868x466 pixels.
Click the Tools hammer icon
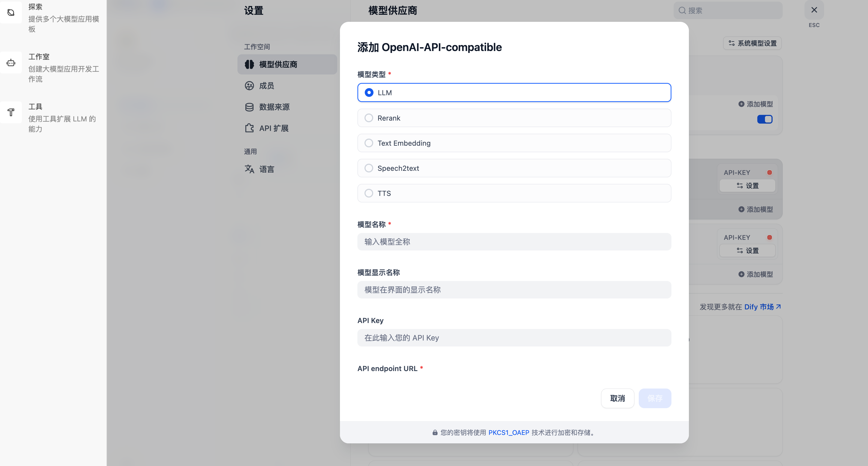11,112
